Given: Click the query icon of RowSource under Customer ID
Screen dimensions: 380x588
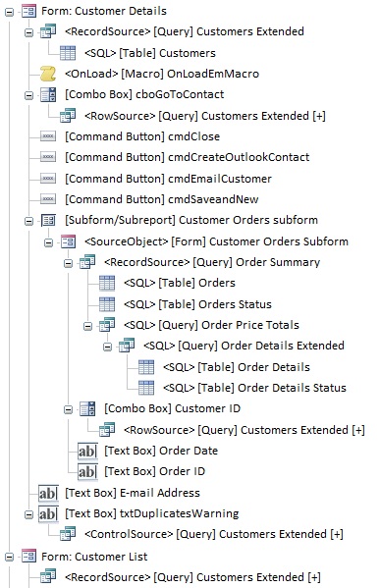Looking at the screenshot, I should tap(107, 430).
